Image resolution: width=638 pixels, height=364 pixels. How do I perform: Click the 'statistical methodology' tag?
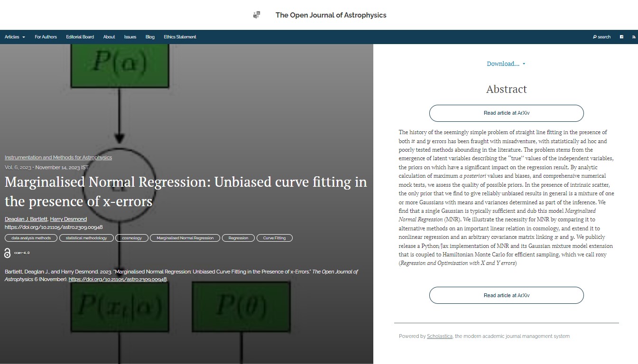pyautogui.click(x=86, y=238)
